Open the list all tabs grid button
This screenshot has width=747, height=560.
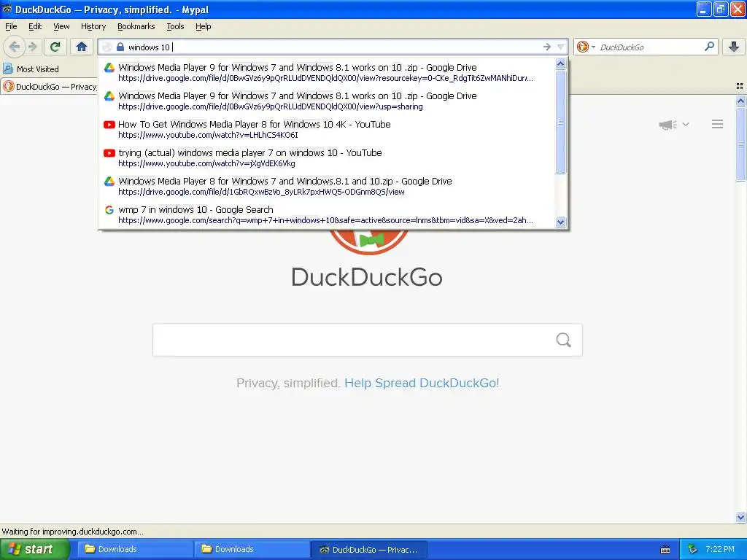point(740,86)
